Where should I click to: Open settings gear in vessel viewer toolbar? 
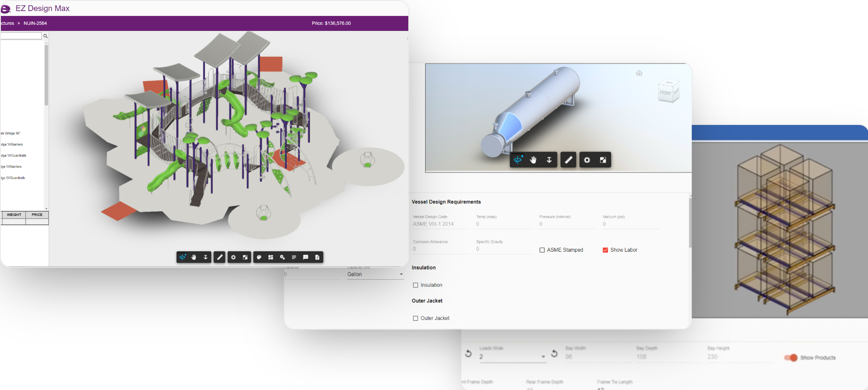(x=587, y=160)
